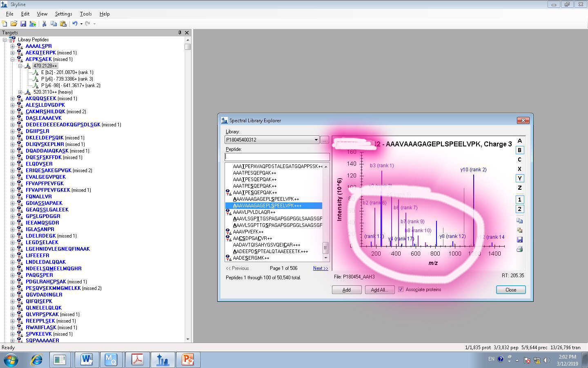
Task: Toggle Y ion display in spectrum
Action: [x=519, y=178]
